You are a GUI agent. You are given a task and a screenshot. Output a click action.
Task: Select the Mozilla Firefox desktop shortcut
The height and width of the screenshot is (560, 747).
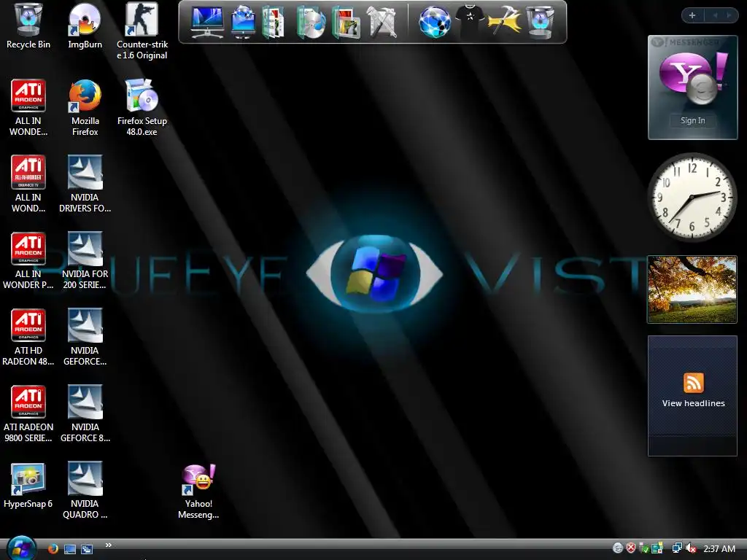point(85,108)
